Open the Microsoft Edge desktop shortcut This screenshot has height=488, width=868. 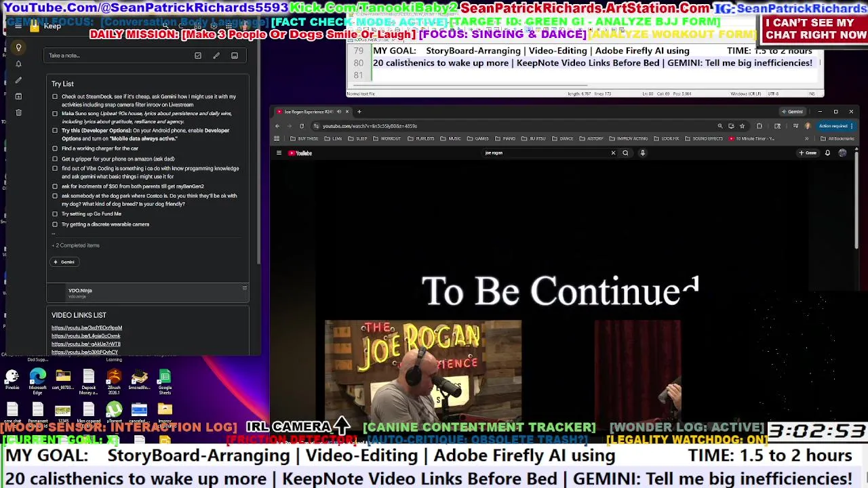(38, 381)
